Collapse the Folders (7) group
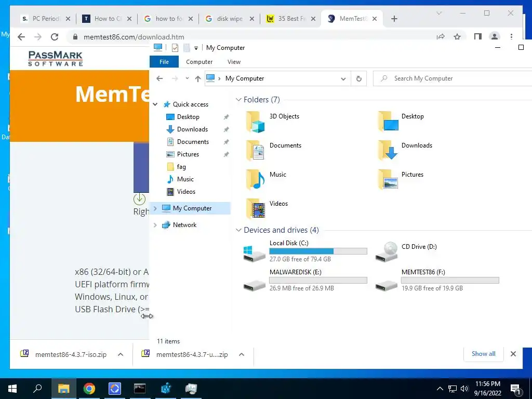Screen dimensions: 532x399 coord(238,100)
